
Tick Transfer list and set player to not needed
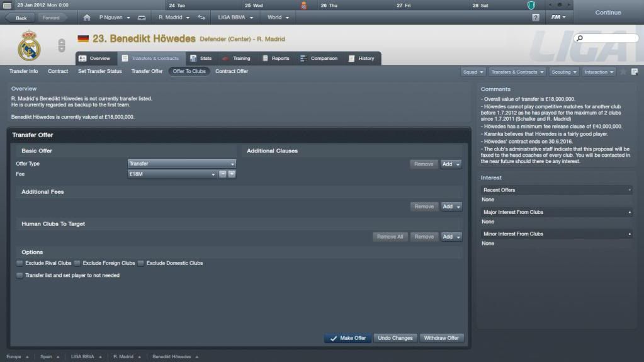(20, 276)
